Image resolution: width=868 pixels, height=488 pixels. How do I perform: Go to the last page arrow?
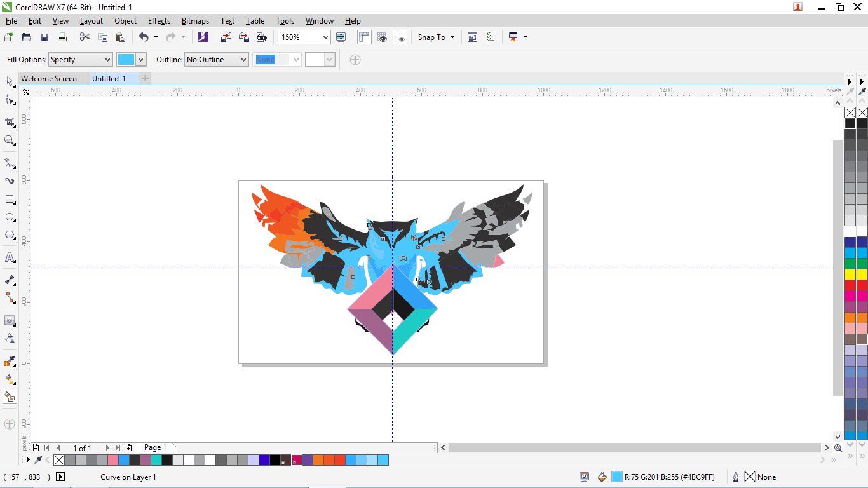point(118,448)
